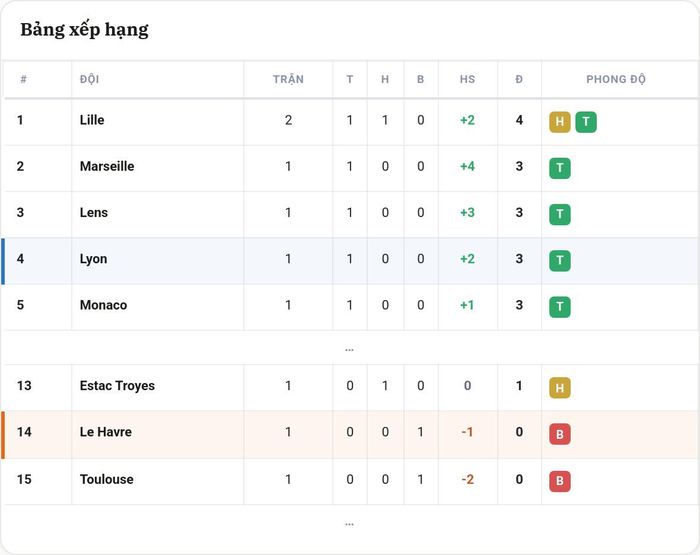The width and height of the screenshot is (700, 555).
Task: Sort by the TRẬN column header
Action: pos(288,79)
